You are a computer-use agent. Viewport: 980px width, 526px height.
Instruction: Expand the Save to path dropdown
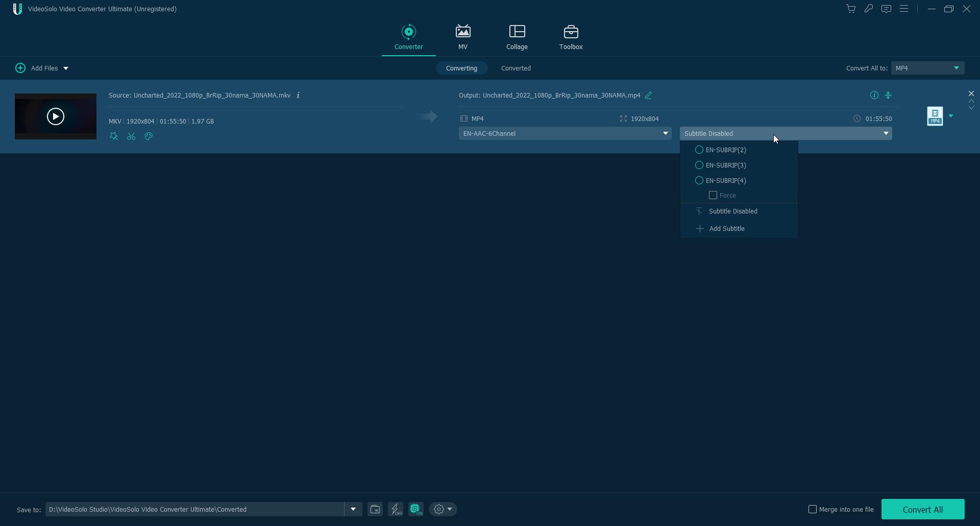[x=353, y=509]
